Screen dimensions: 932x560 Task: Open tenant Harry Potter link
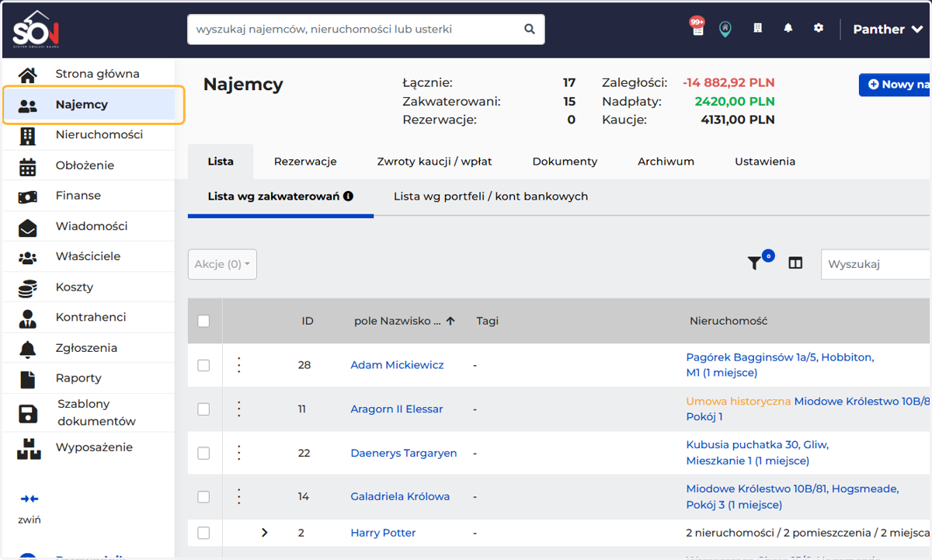tap(383, 533)
